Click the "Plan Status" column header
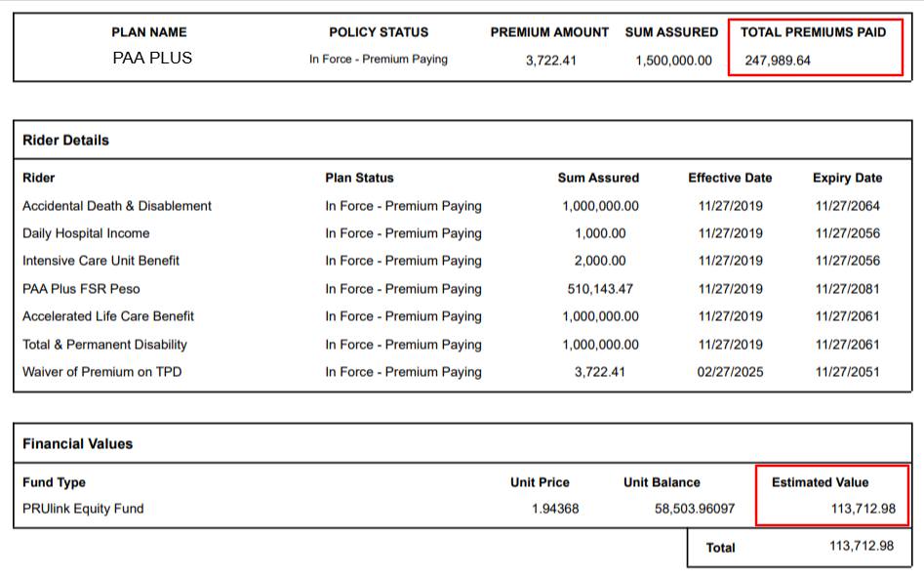The width and height of the screenshot is (924, 577). click(359, 178)
